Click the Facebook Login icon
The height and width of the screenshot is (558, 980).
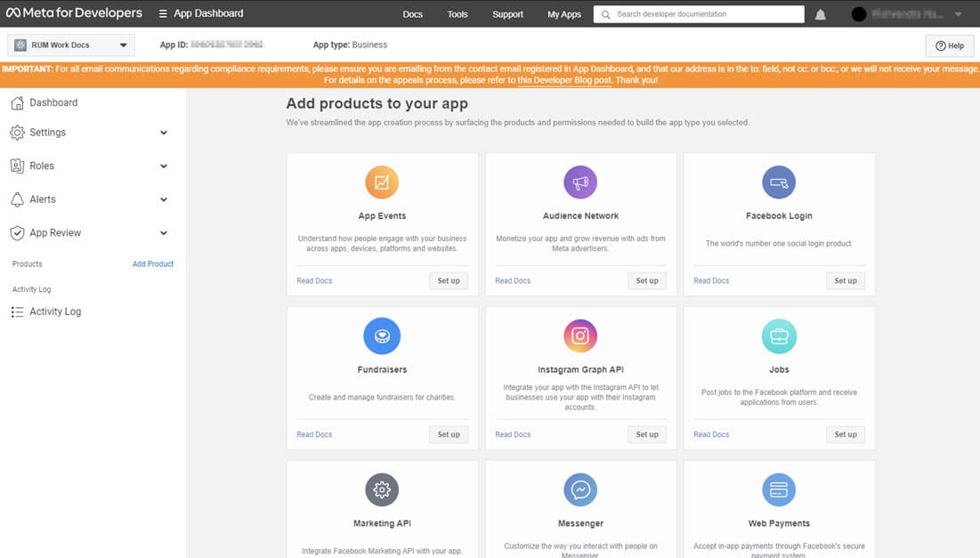pos(779,182)
